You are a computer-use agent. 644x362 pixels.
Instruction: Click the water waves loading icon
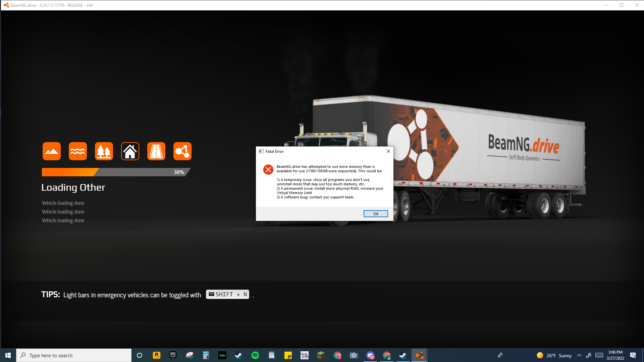(78, 151)
